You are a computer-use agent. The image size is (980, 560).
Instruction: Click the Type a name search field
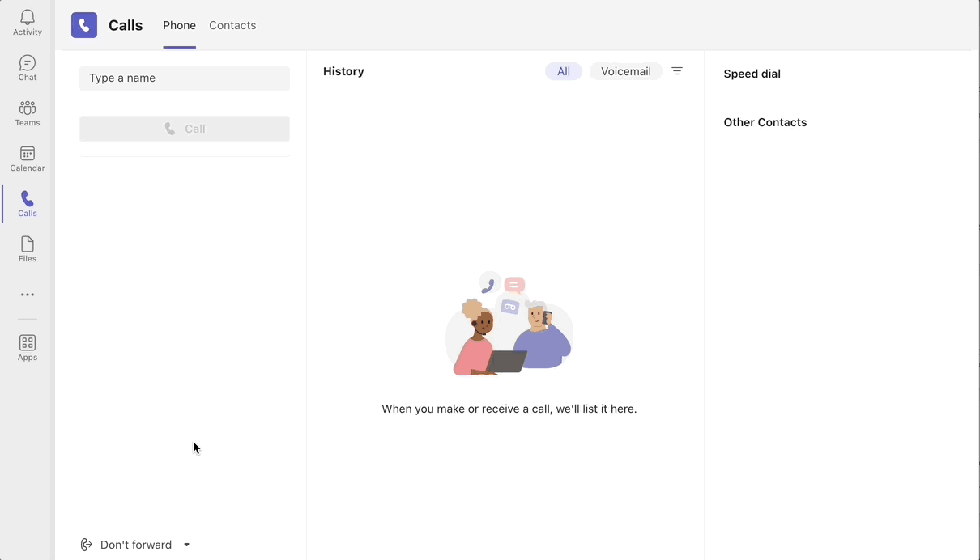click(184, 78)
